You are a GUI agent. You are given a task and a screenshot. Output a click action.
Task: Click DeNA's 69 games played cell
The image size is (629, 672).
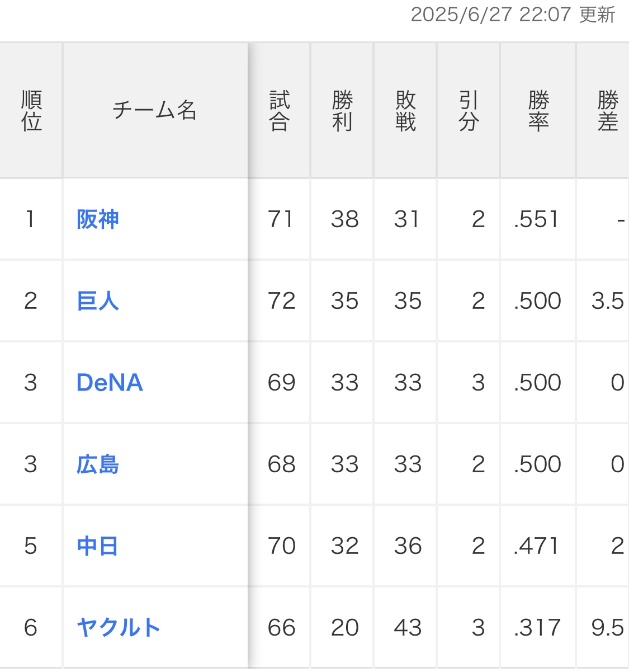(281, 383)
